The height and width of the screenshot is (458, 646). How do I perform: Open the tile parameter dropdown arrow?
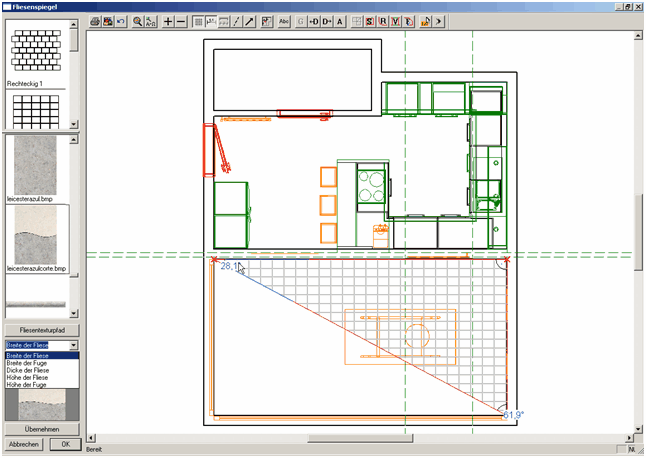[x=73, y=344]
